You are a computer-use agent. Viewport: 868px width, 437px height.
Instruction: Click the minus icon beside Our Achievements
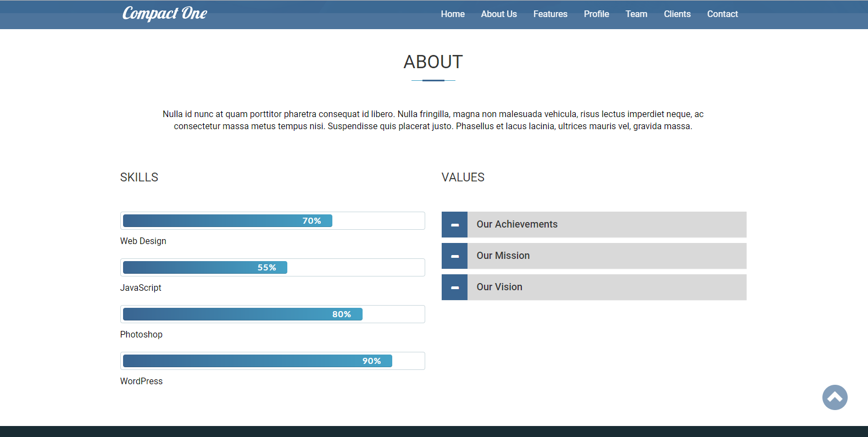[x=454, y=225]
